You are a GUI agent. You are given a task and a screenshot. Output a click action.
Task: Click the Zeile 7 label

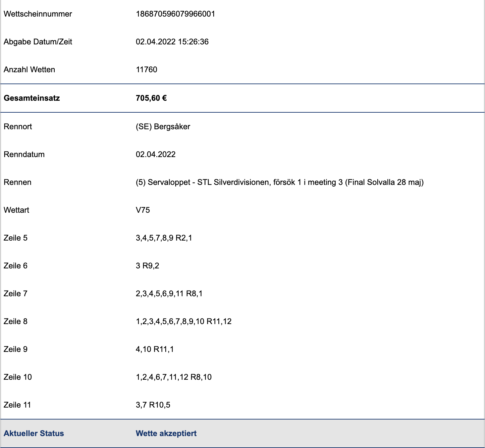pyautogui.click(x=16, y=294)
